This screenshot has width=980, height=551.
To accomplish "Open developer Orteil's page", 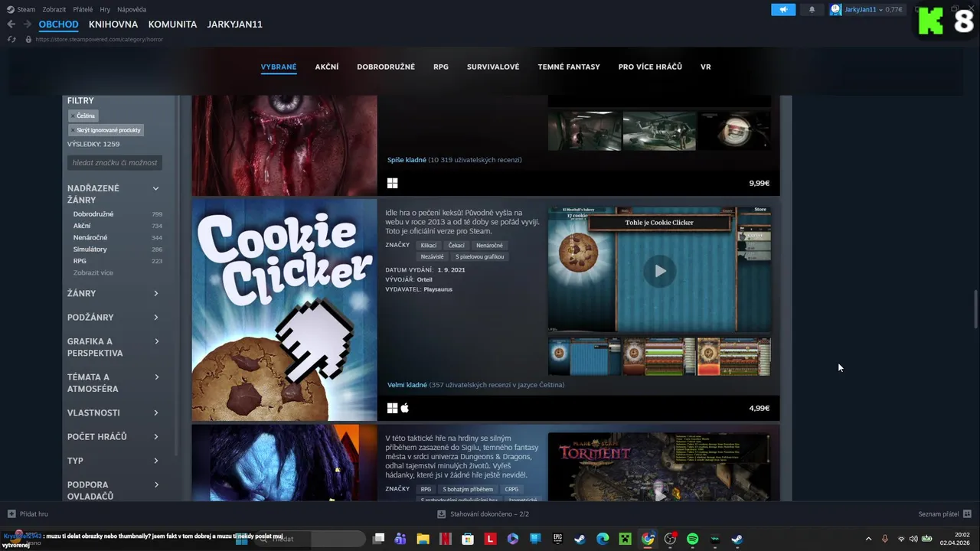I will pos(424,279).
